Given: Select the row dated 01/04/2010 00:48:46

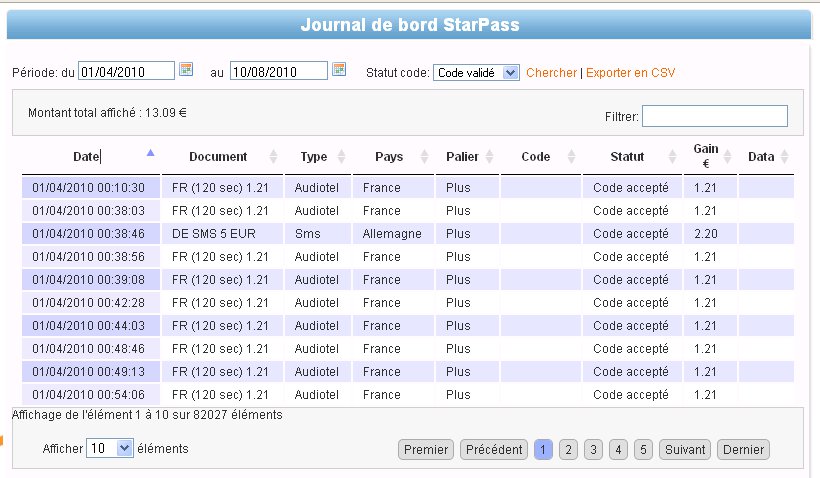Looking at the screenshot, I should [x=408, y=348].
